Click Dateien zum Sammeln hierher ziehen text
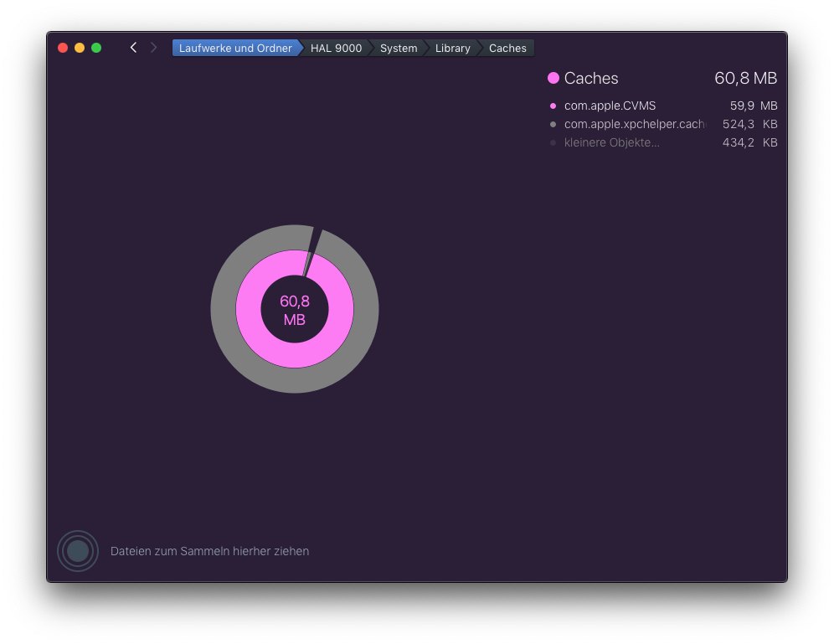Viewport: 834px width, 644px height. 209,551
